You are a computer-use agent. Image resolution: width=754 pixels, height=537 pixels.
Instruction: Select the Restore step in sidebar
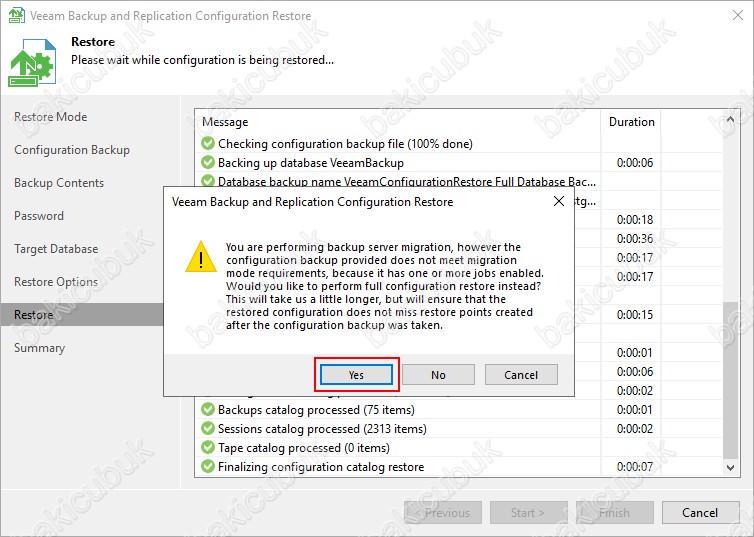point(82,315)
